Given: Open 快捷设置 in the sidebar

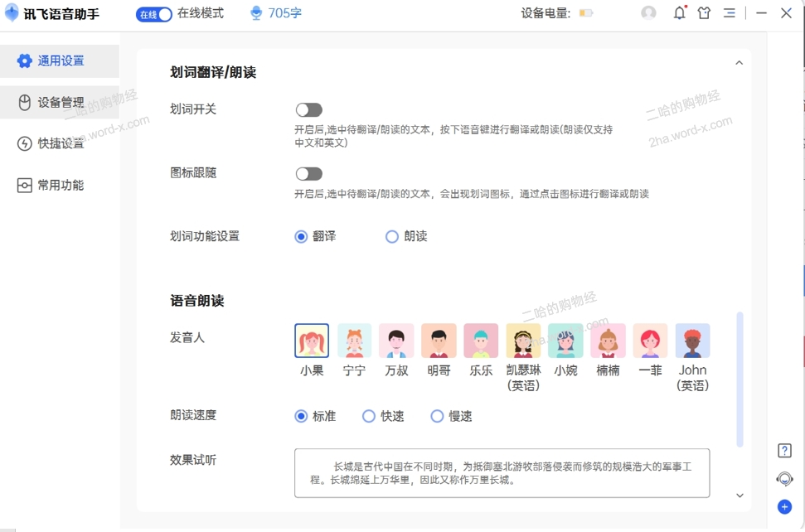Looking at the screenshot, I should [x=60, y=144].
